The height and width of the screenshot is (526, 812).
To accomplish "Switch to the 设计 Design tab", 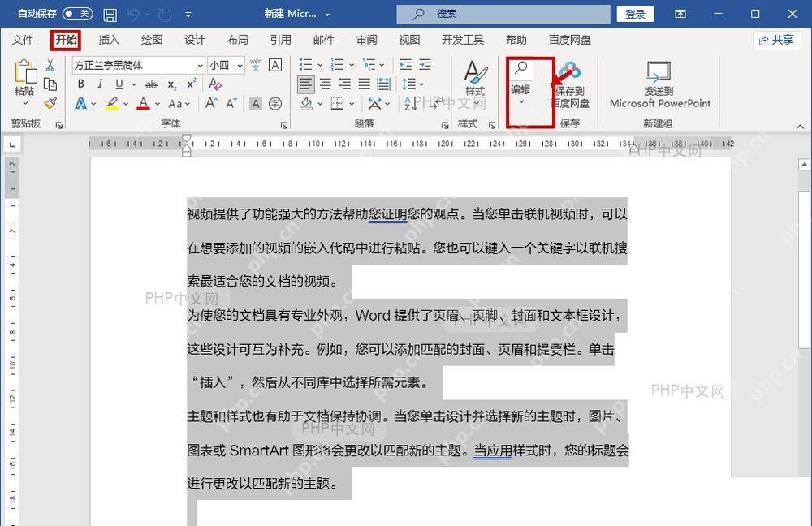I will pos(195,40).
